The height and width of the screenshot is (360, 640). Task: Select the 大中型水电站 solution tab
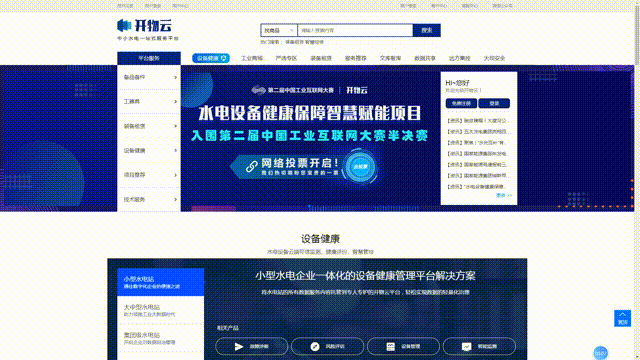[160, 310]
